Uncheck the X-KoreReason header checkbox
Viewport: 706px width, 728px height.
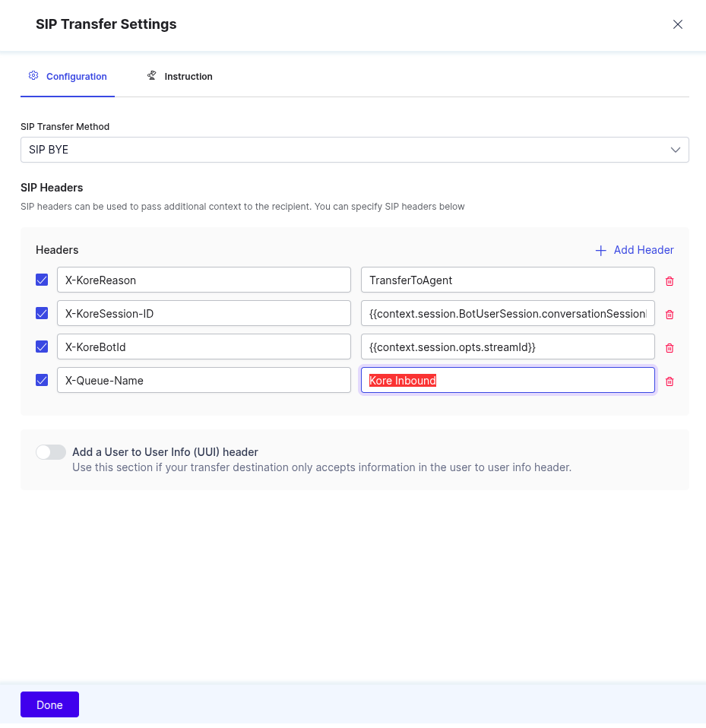[x=43, y=280]
